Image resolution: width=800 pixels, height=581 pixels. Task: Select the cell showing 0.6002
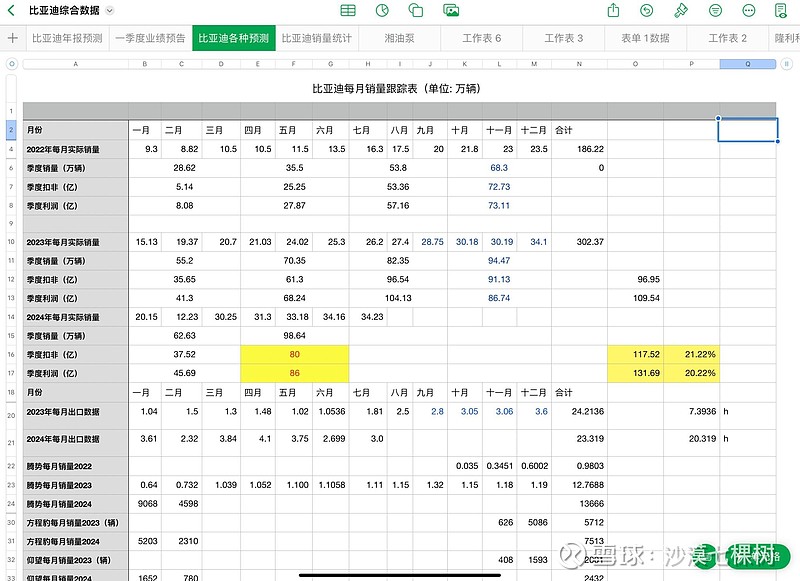[534, 466]
